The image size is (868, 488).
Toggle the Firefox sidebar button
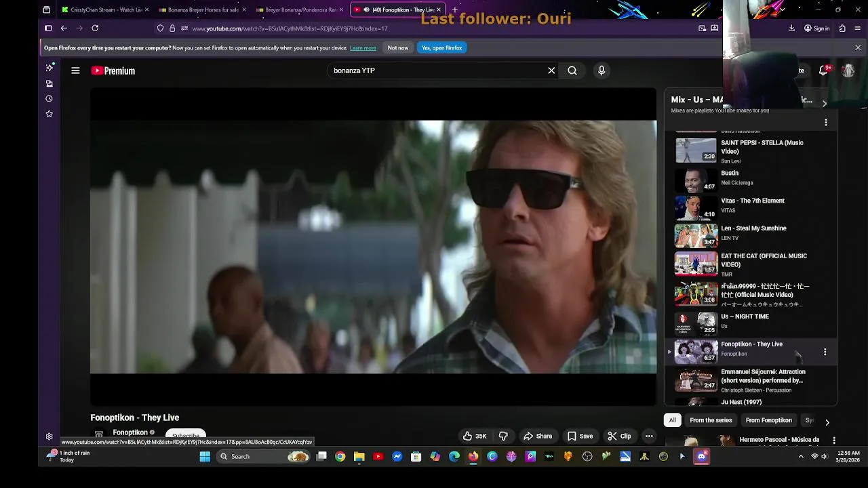(x=48, y=28)
